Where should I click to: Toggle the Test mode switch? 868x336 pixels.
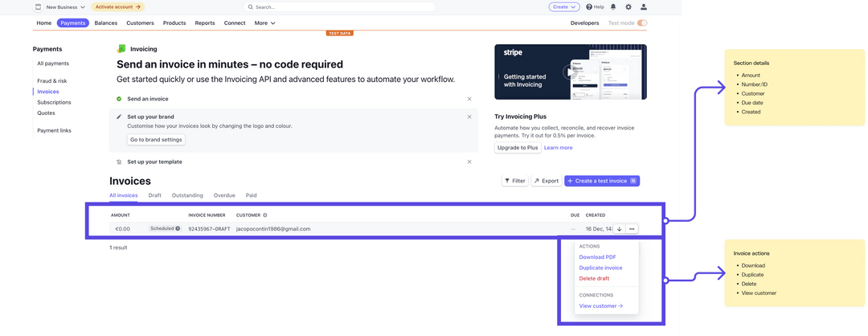pyautogui.click(x=641, y=23)
